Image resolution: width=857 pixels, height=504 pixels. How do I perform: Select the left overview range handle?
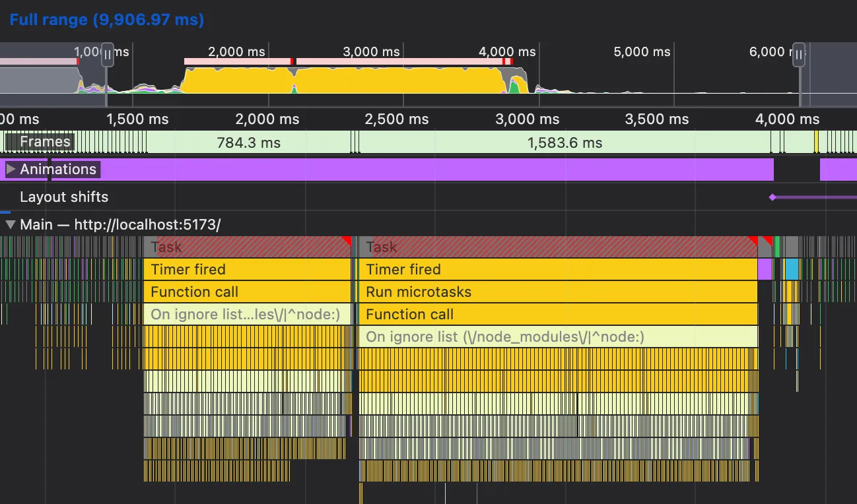[107, 56]
